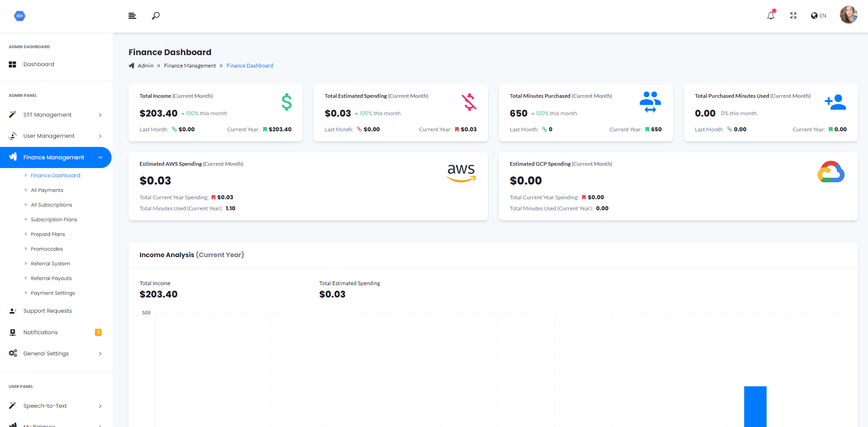Expand the STT Management chevron
Screen dimensions: 868x427
coord(100,115)
